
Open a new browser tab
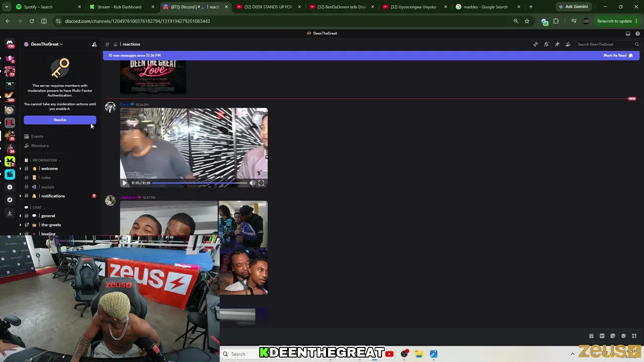[x=531, y=7]
